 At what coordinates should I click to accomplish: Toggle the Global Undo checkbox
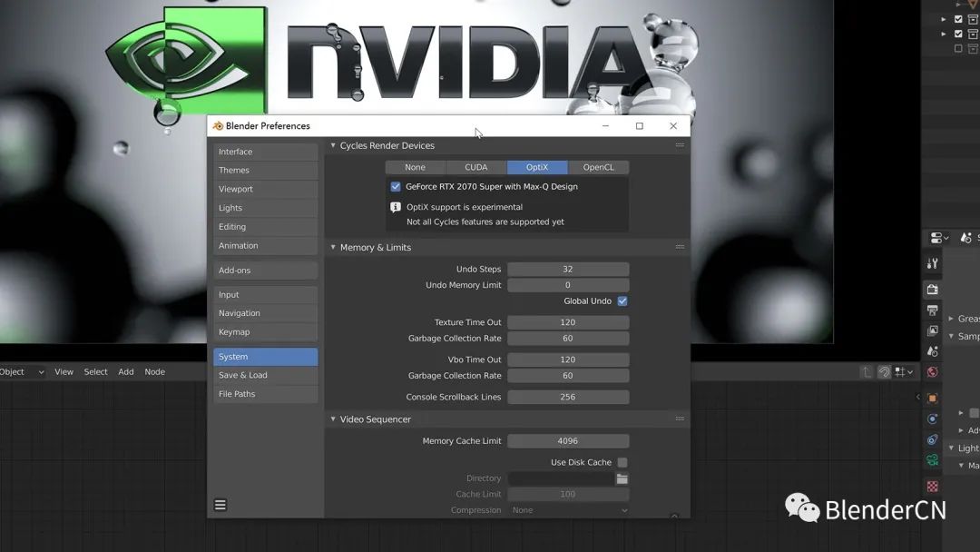pyautogui.click(x=622, y=301)
